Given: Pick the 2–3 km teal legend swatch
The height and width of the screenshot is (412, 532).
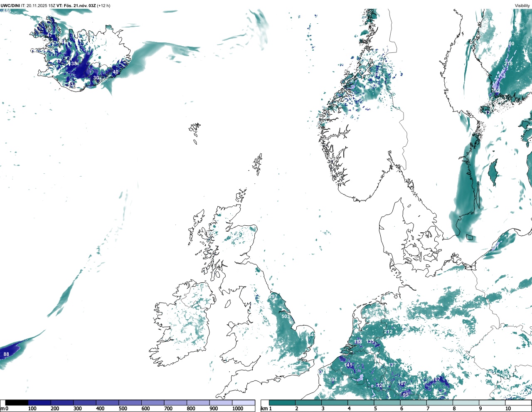Looking at the screenshot, I should 308,402.
